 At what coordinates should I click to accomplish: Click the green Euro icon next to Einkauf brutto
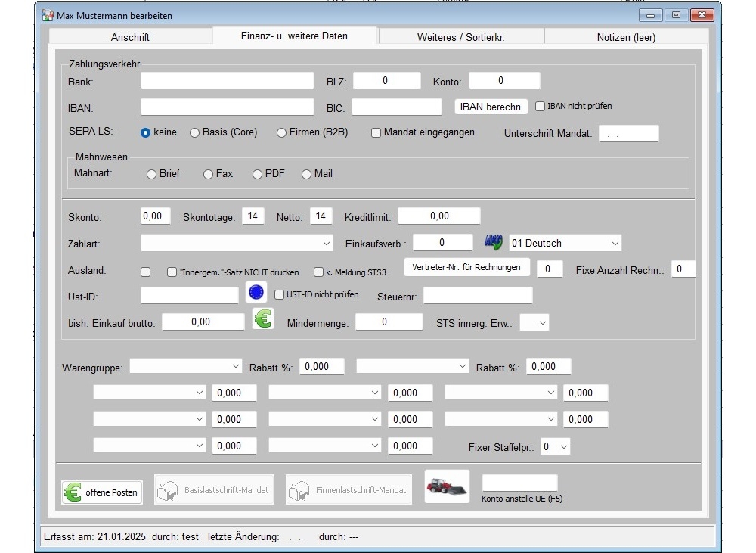pyautogui.click(x=262, y=319)
